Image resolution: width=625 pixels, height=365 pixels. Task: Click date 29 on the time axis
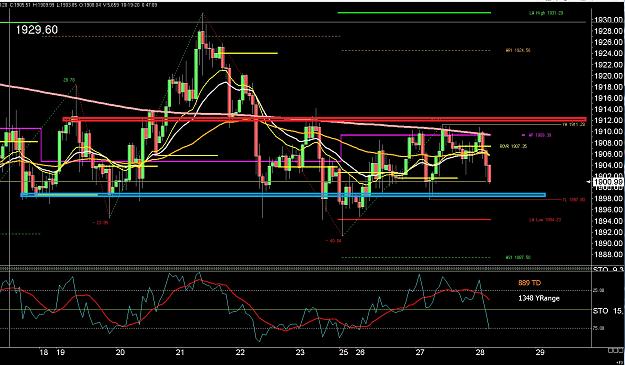pos(540,352)
